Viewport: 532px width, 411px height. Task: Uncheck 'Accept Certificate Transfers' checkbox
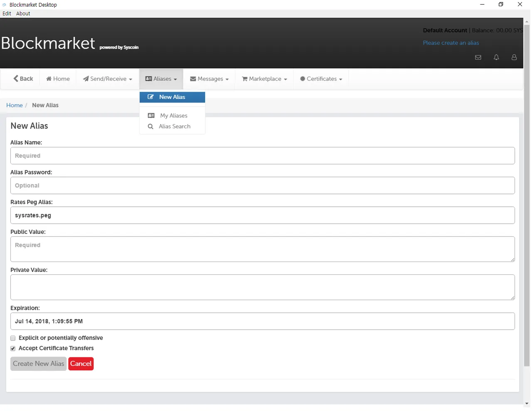[13, 349]
